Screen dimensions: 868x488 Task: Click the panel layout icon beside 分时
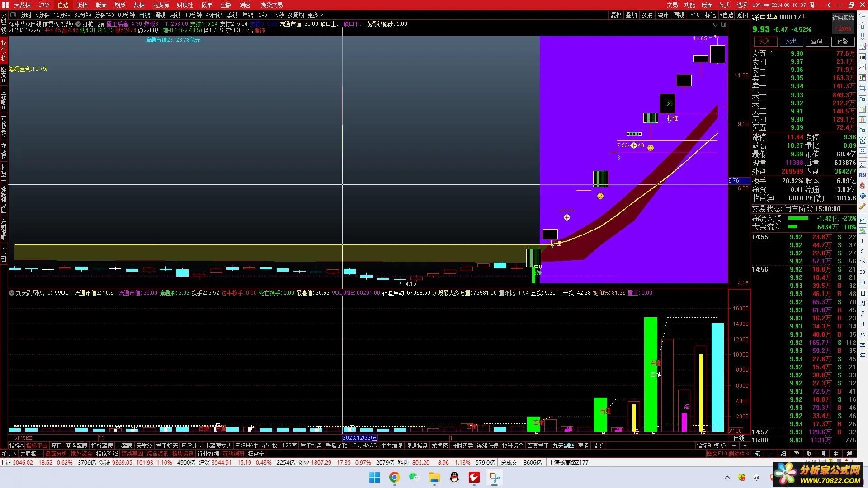coord(14,15)
